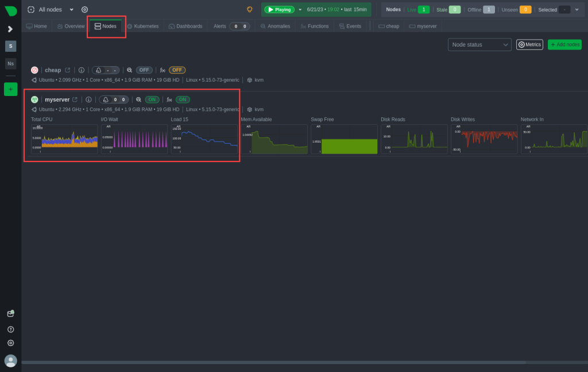Switch to the Overview tab
This screenshot has width=588, height=372.
pyautogui.click(x=71, y=26)
